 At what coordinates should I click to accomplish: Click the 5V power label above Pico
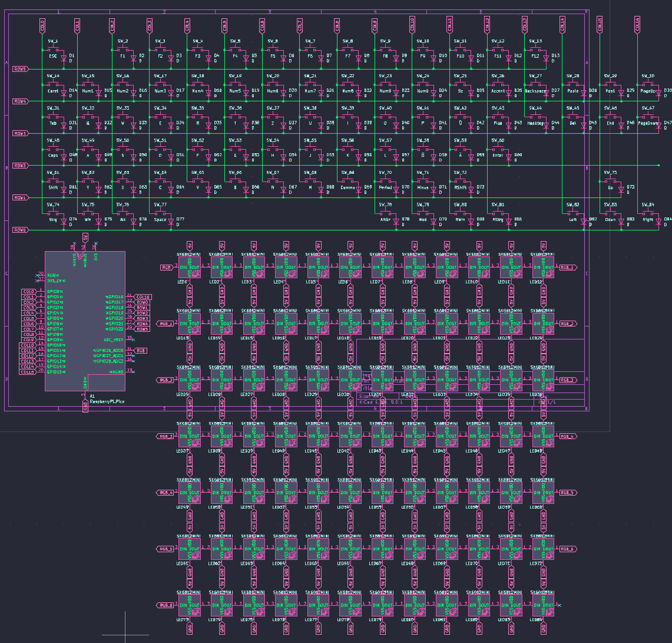85,237
